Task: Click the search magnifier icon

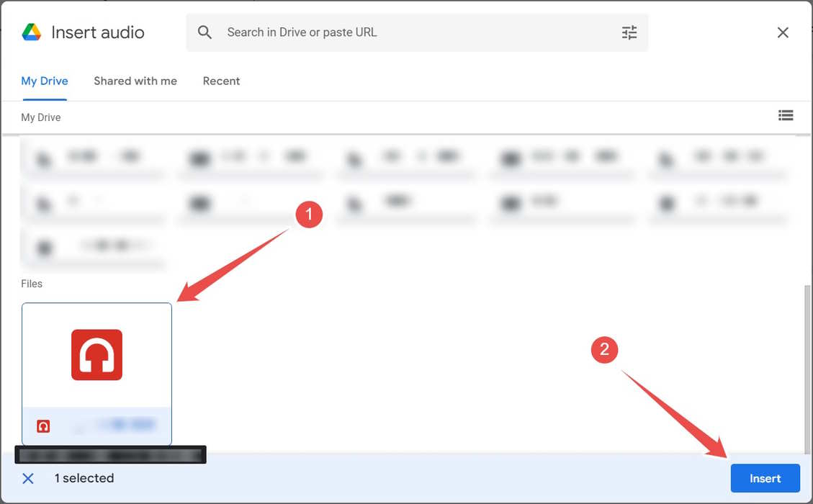Action: (x=205, y=32)
